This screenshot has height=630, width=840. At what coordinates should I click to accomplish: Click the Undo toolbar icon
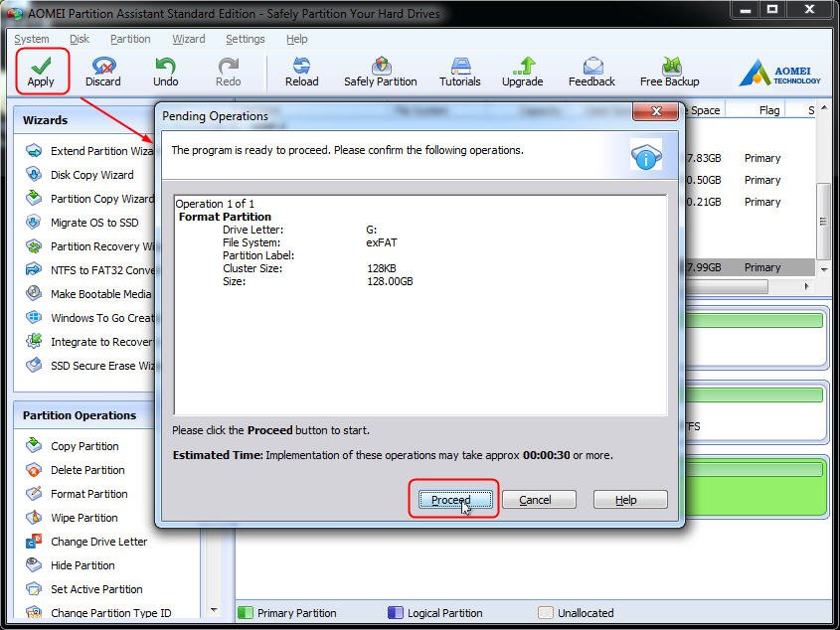coord(166,72)
